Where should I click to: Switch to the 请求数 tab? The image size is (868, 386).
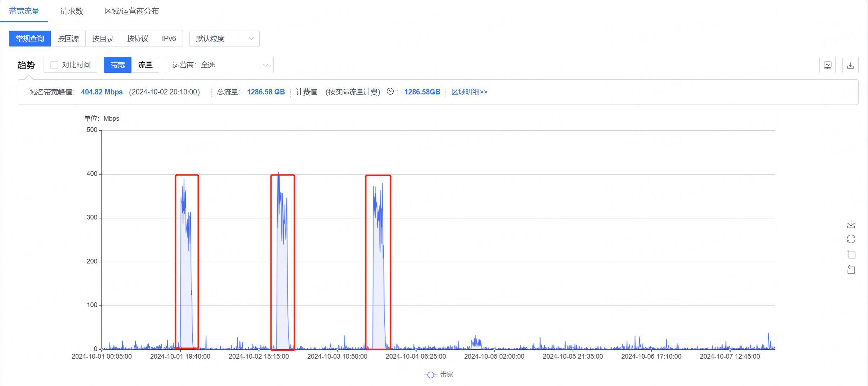pyautogui.click(x=72, y=11)
